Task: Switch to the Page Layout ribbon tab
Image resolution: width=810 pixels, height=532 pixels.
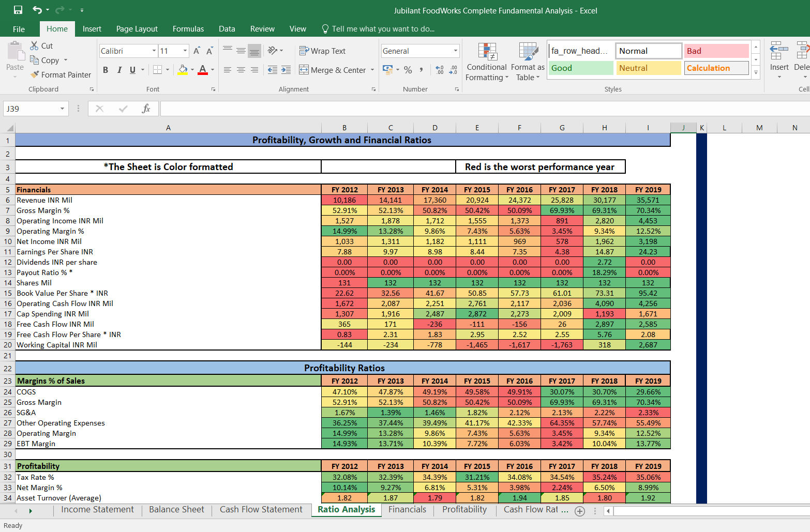Action: point(137,29)
